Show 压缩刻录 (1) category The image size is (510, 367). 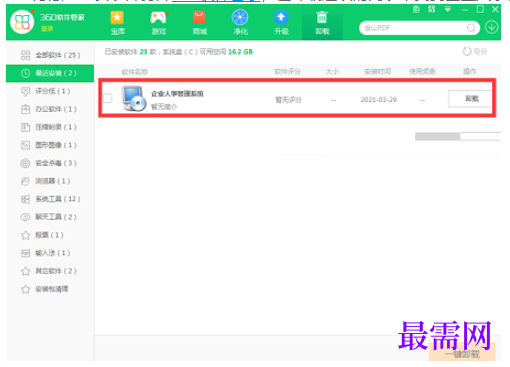[x=50, y=127]
